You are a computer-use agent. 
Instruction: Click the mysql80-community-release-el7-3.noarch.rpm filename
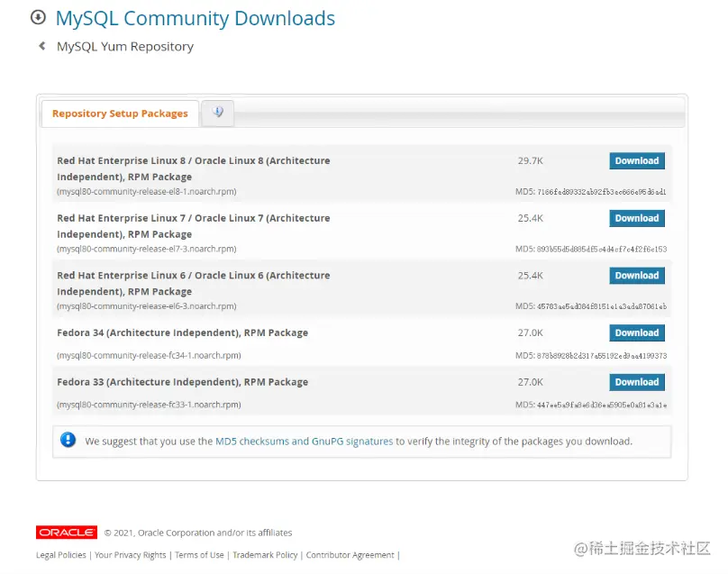click(146, 249)
